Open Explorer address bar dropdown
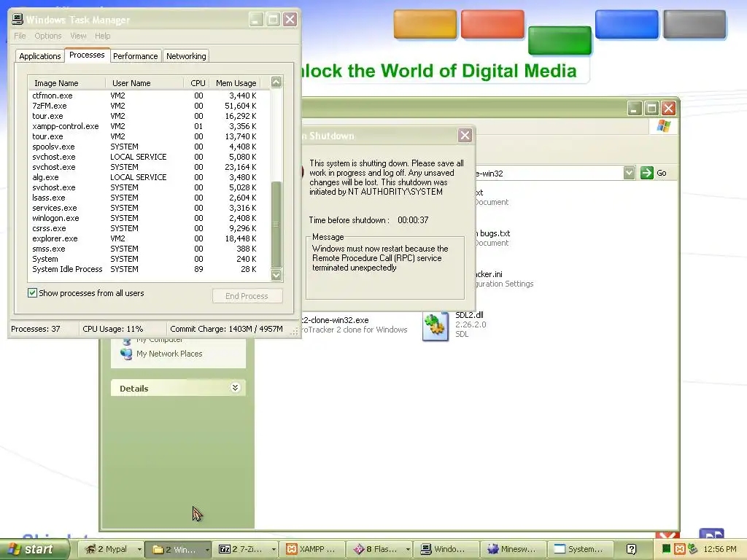The height and width of the screenshot is (560, 747). click(x=629, y=173)
